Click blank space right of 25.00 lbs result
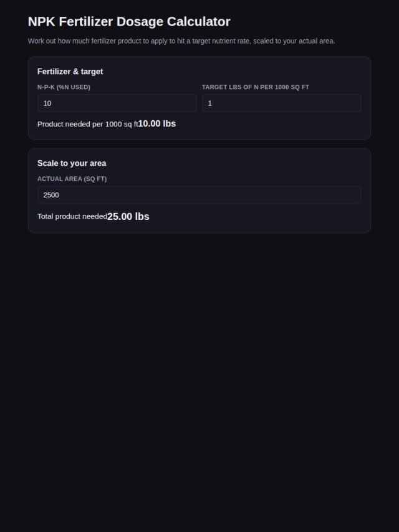Viewport: 399px width, 532px height. click(255, 216)
